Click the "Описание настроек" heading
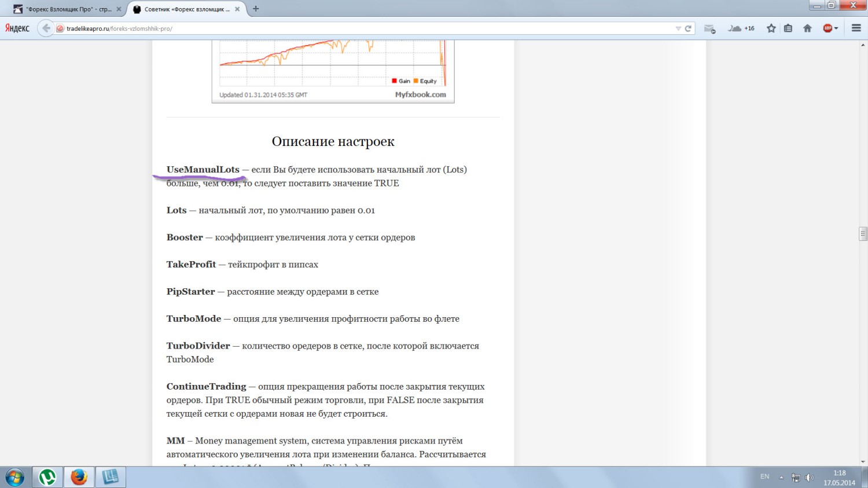 (333, 141)
